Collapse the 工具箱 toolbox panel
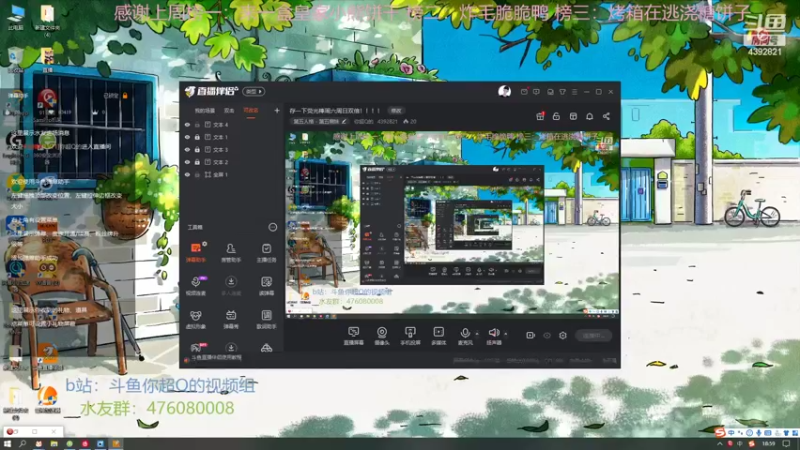The height and width of the screenshot is (450, 800). coord(273,227)
